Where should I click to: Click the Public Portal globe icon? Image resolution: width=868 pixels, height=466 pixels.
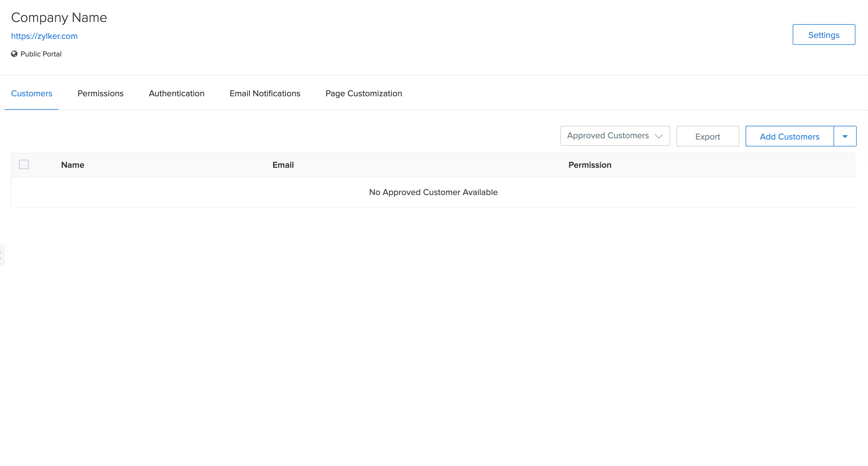coord(14,54)
